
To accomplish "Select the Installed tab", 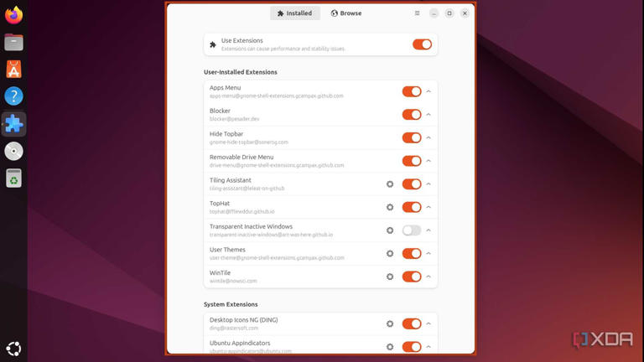I will pos(295,13).
